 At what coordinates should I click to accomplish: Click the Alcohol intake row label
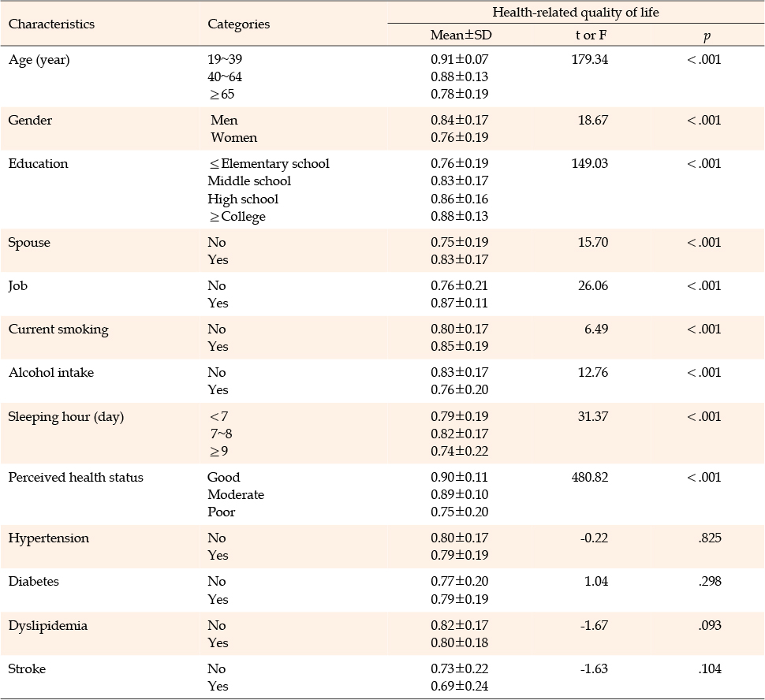(x=50, y=372)
